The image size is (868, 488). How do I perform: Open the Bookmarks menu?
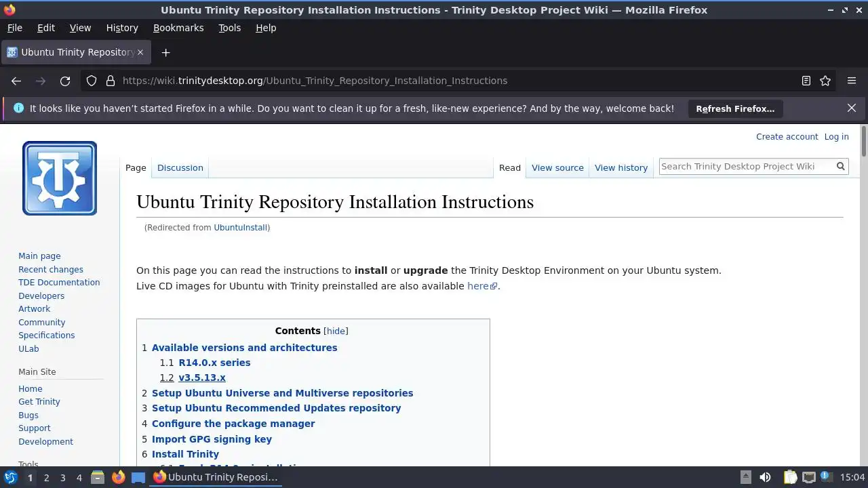pos(178,28)
